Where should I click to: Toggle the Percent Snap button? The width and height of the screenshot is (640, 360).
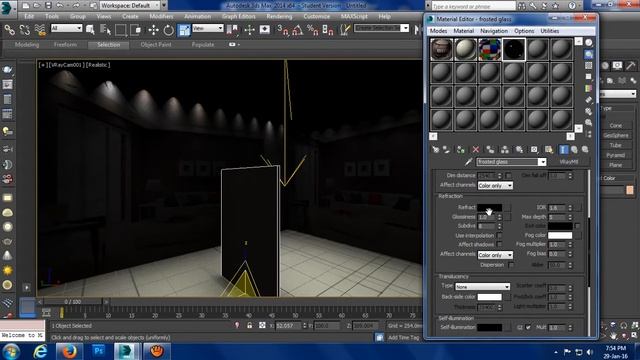pyautogui.click(x=313, y=30)
